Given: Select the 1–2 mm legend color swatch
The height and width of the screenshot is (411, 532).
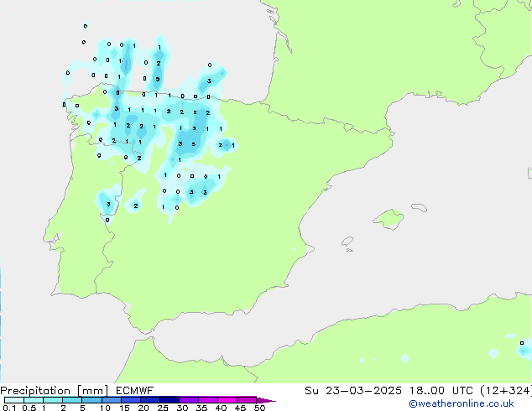Looking at the screenshot, I should point(53,400).
